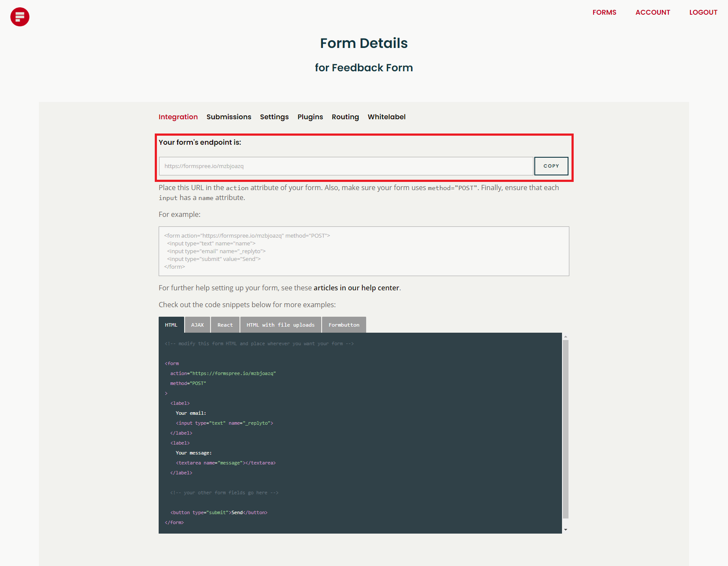Open the ACCOUNT page
This screenshot has width=728, height=566.
point(652,12)
